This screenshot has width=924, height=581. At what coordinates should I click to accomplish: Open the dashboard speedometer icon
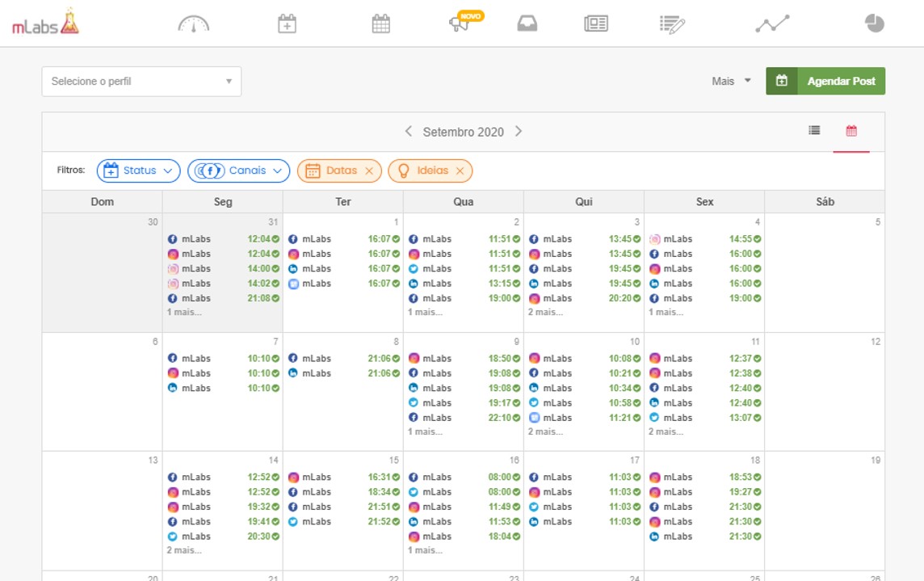tap(193, 24)
